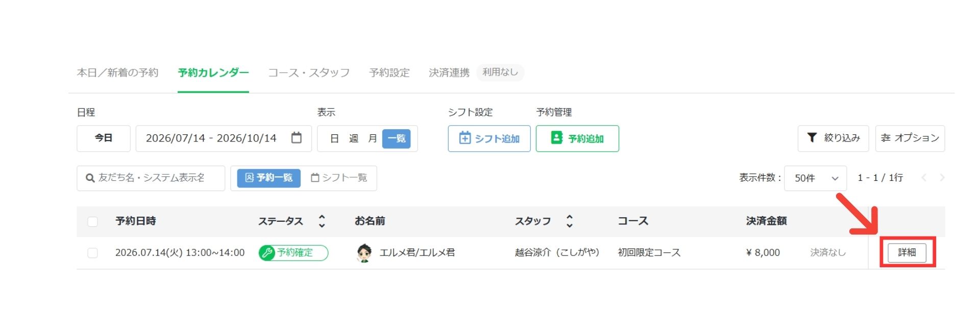Click the 予約確定 status badge
The height and width of the screenshot is (327, 980).
coord(293,253)
